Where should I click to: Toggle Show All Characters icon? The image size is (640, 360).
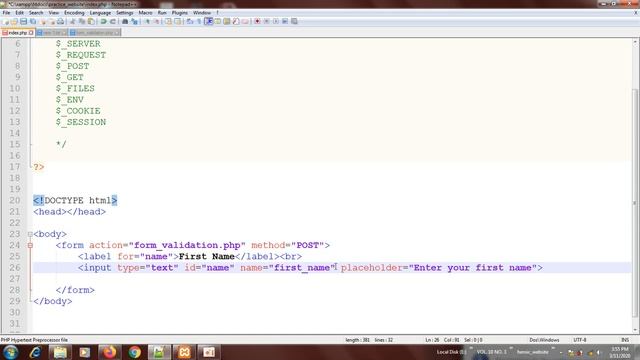[x=199, y=21]
